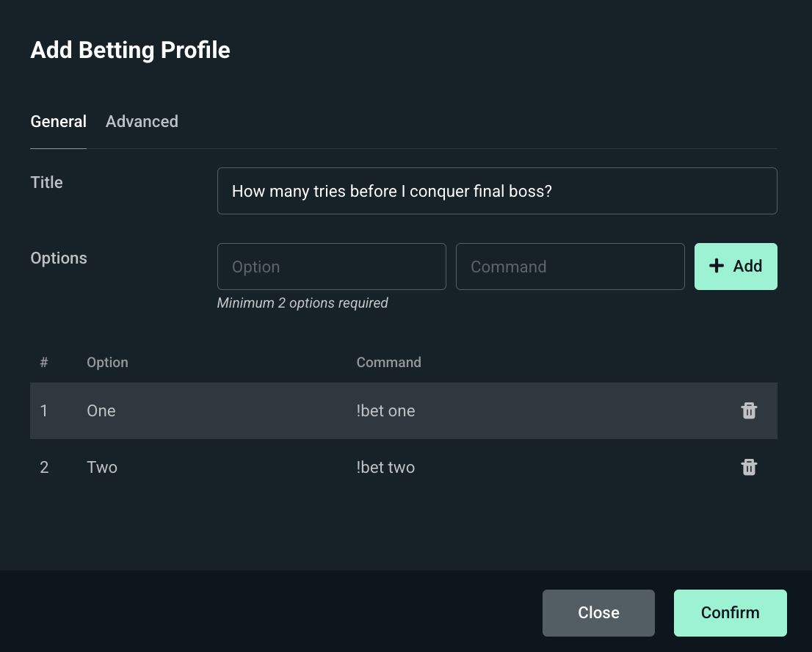Select the General tab
812x652 pixels.
click(59, 121)
